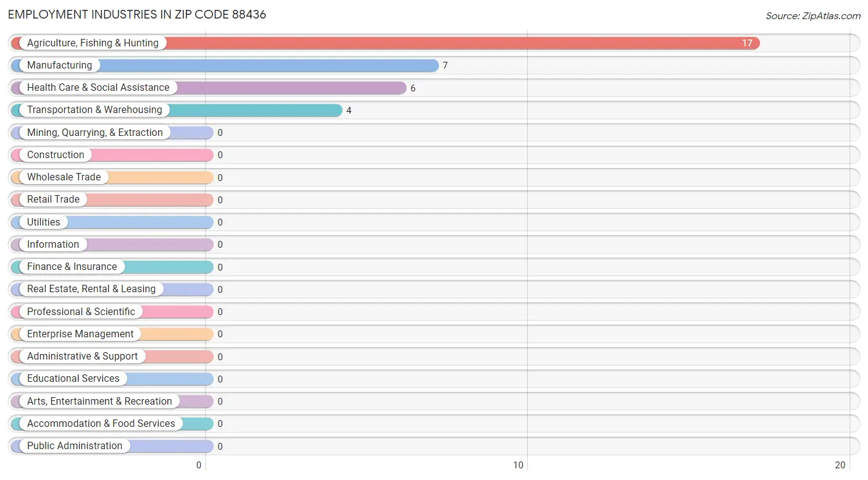Click the value 17 on the Agriculture bar

[747, 43]
